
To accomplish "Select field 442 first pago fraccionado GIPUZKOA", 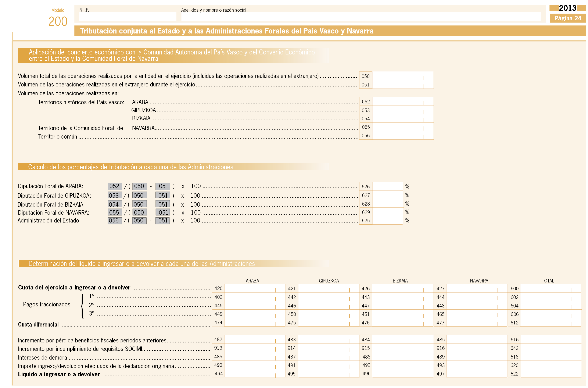I will pyautogui.click(x=329, y=297).
